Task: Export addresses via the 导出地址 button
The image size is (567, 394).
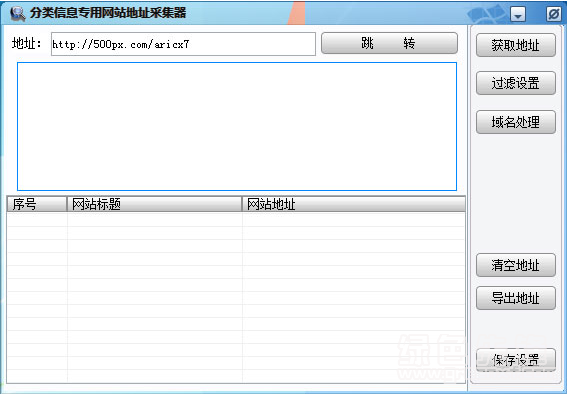Action: 516,298
